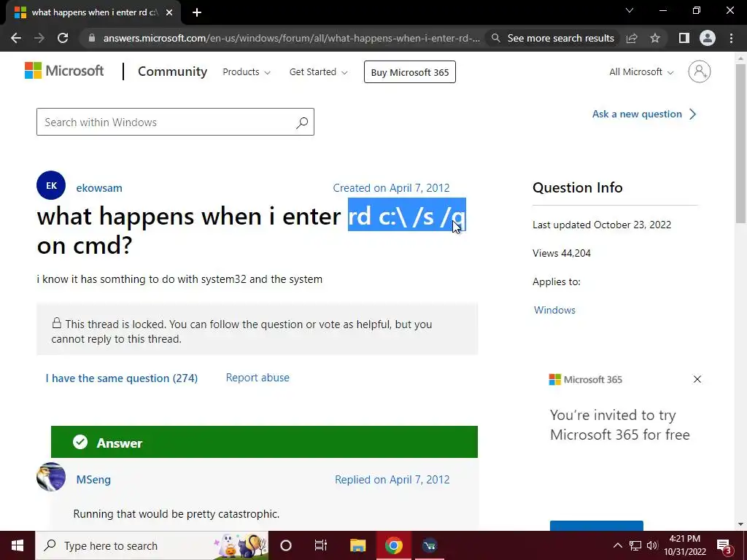Open the browser side panel icon
Image resolution: width=747 pixels, height=560 pixels.
click(684, 38)
